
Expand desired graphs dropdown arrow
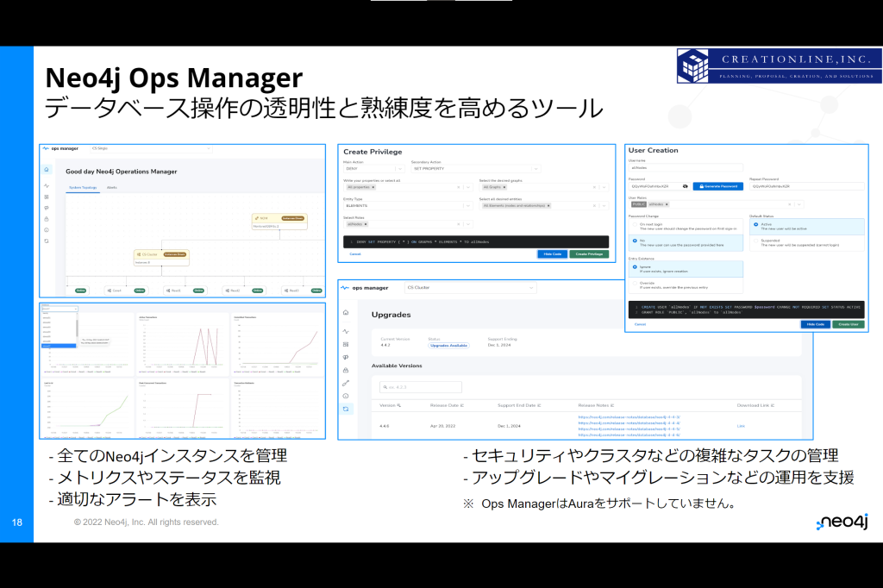click(x=604, y=187)
